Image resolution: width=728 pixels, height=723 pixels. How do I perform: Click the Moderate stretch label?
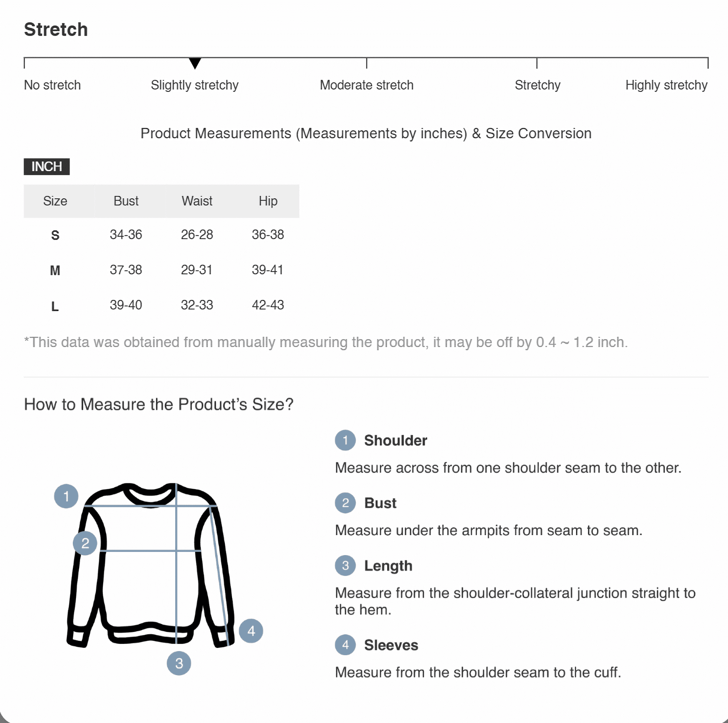pos(367,85)
